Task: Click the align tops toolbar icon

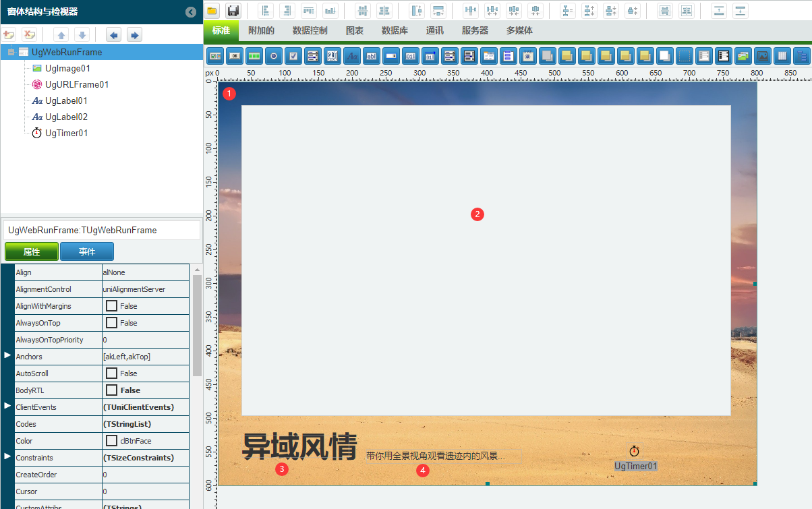Action: click(309, 11)
